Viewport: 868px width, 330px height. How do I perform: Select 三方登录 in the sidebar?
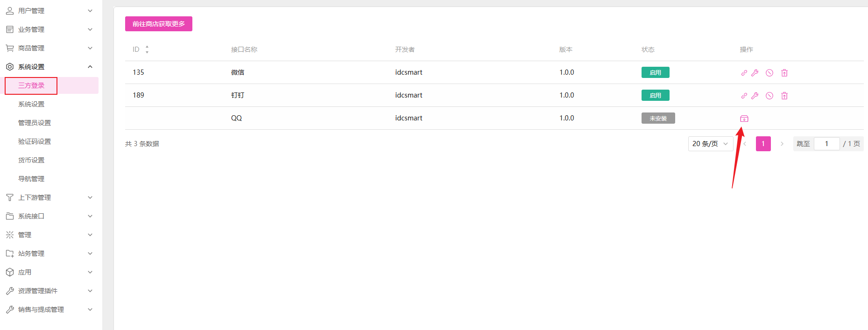coord(31,85)
